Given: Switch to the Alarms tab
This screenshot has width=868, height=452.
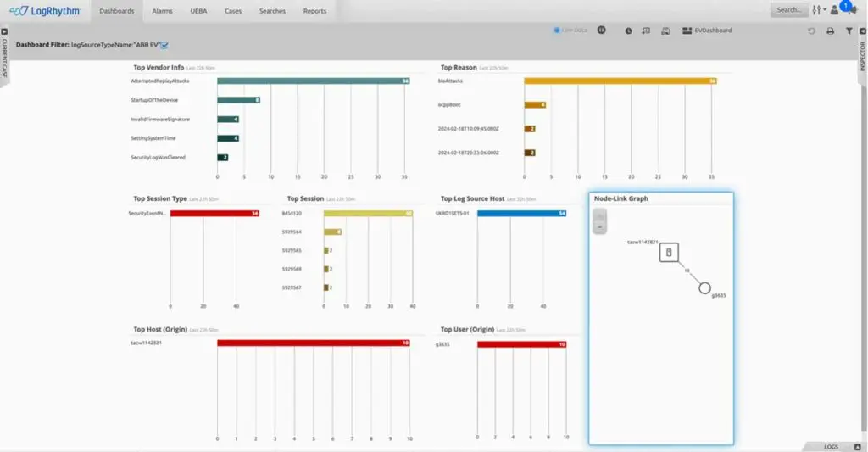Looking at the screenshot, I should click(163, 11).
